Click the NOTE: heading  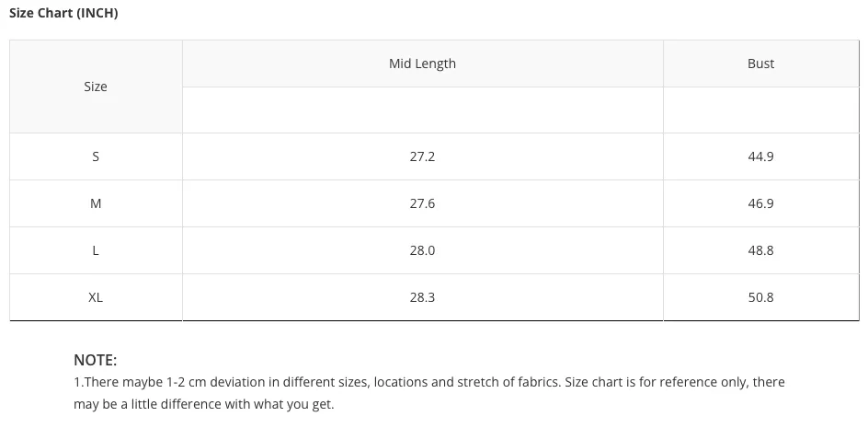click(96, 361)
